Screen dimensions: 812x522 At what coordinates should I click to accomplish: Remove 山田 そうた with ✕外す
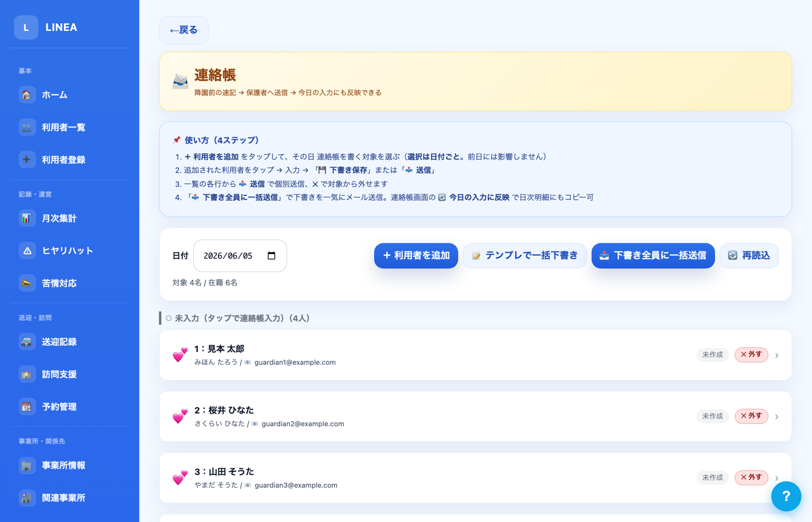click(x=751, y=477)
